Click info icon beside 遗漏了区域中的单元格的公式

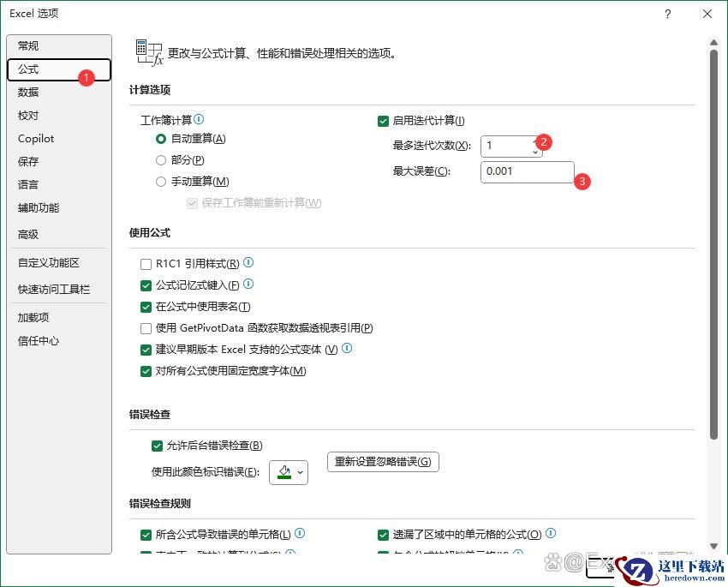551,533
